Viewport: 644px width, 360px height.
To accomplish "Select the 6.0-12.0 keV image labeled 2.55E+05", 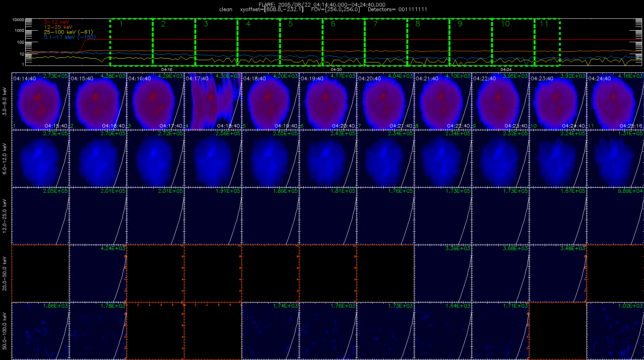I will pyautogui.click(x=270, y=159).
